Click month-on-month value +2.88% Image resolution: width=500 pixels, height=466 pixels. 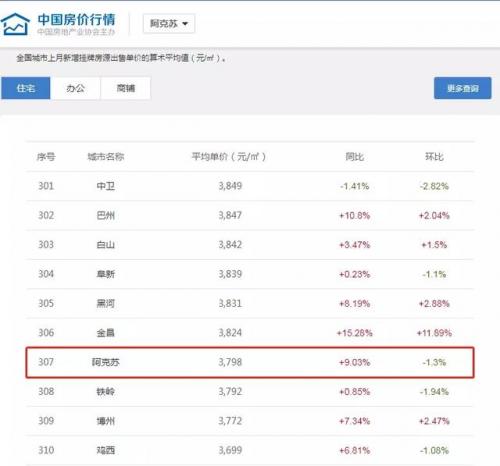tap(434, 303)
